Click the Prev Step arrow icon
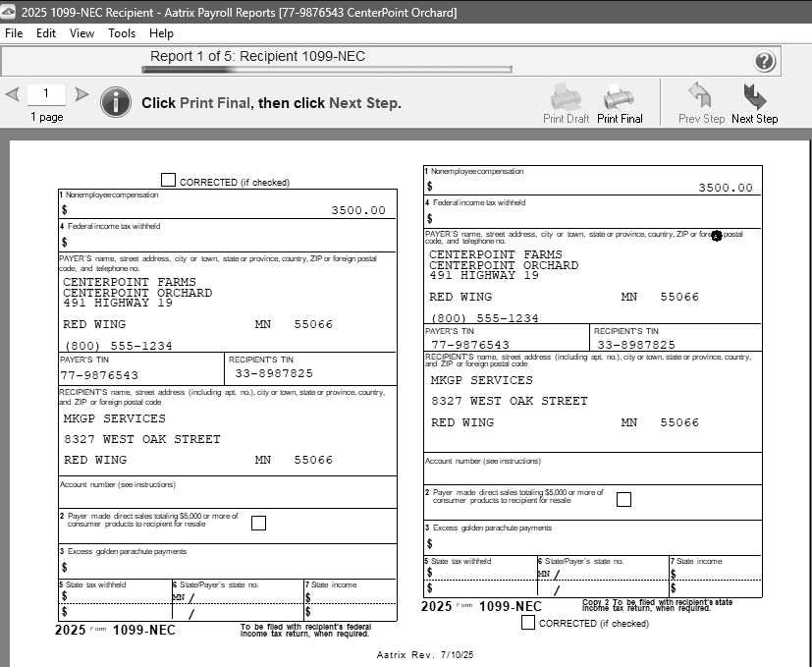Image resolution: width=812 pixels, height=667 pixels. click(700, 96)
